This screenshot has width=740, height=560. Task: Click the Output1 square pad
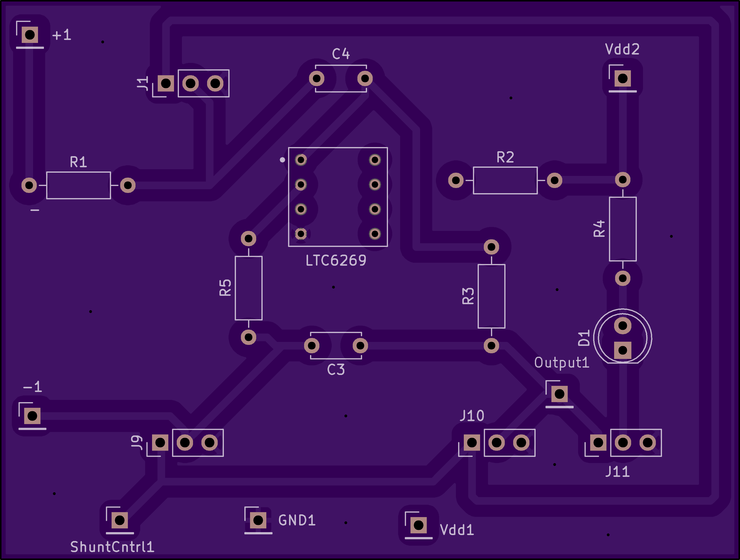[x=559, y=394]
